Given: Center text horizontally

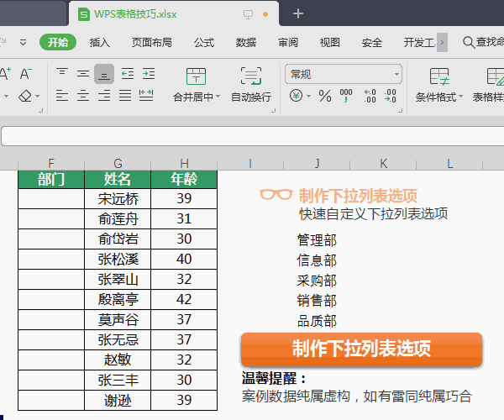Looking at the screenshot, I should click(x=83, y=96).
